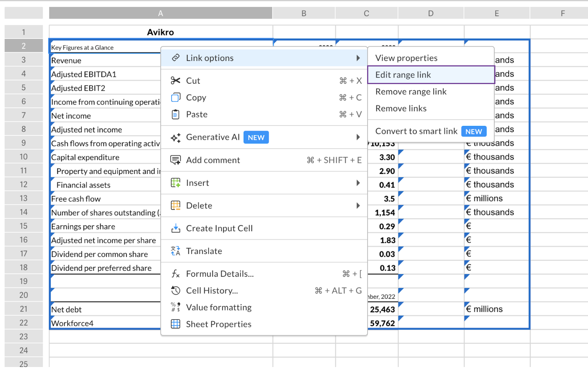This screenshot has width=588, height=385.
Task: Click the Paste clipboard icon
Action: point(175,114)
